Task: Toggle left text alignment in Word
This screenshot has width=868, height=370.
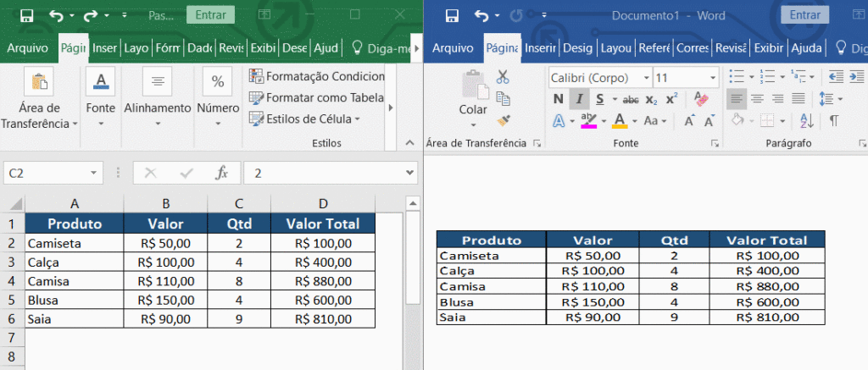Action: (x=737, y=99)
